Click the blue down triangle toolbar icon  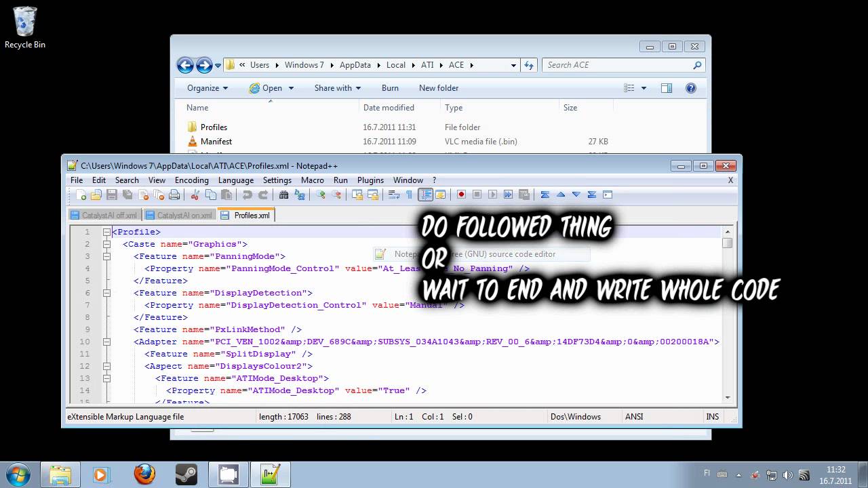[576, 195]
